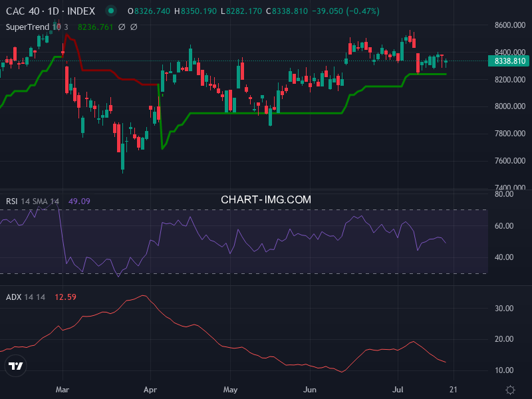Click the Jun time axis label
The height and width of the screenshot is (399, 532).
pos(310,390)
